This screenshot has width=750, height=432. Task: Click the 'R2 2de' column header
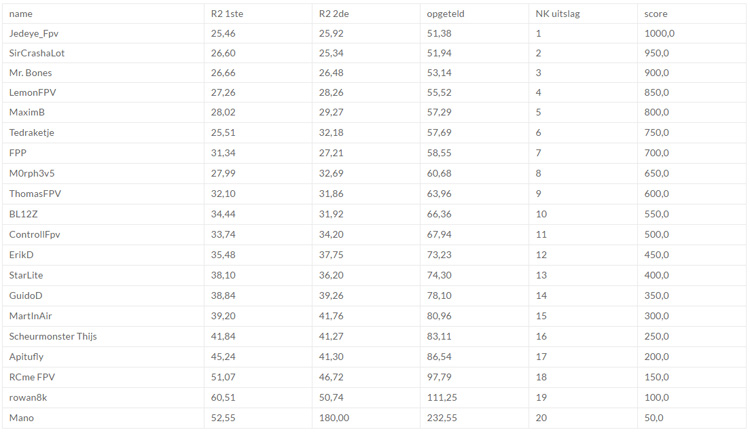335,14
